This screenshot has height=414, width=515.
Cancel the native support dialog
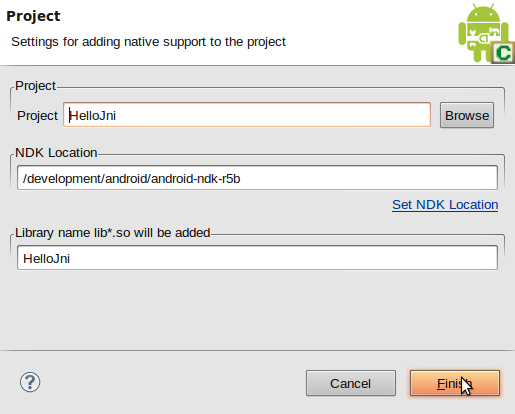tap(351, 383)
